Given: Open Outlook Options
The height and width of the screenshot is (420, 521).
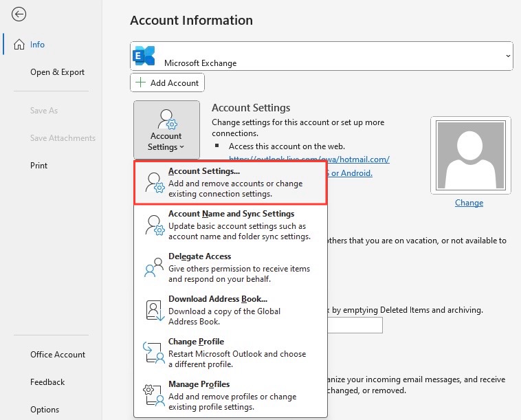Looking at the screenshot, I should click(45, 410).
